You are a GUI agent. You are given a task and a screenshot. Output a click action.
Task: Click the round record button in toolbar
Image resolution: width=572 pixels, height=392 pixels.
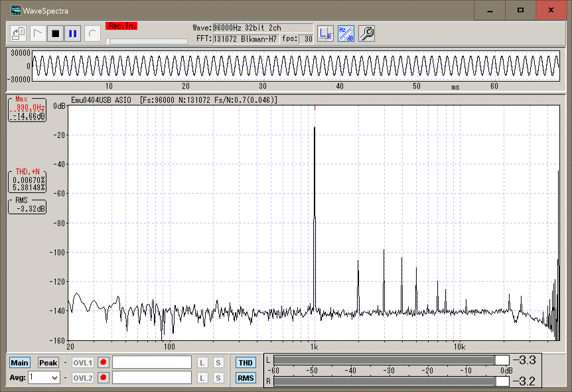(93, 33)
